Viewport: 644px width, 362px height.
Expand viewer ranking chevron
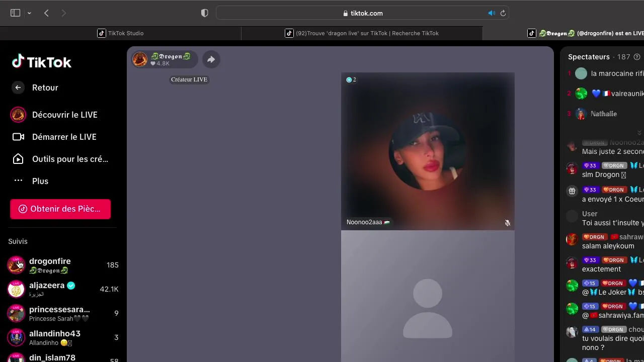639,133
